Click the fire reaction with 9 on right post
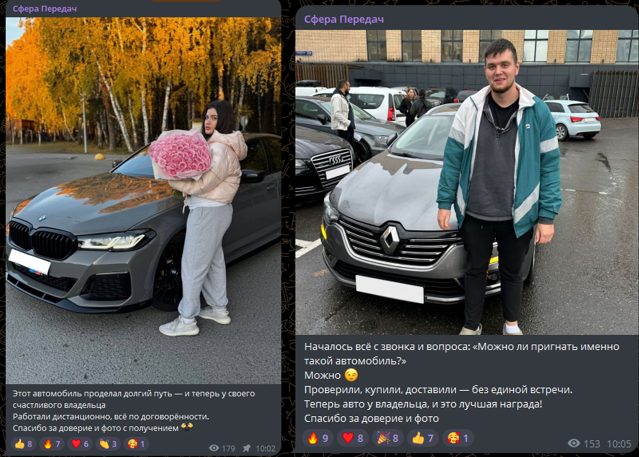This screenshot has height=457, width=639. (x=318, y=438)
